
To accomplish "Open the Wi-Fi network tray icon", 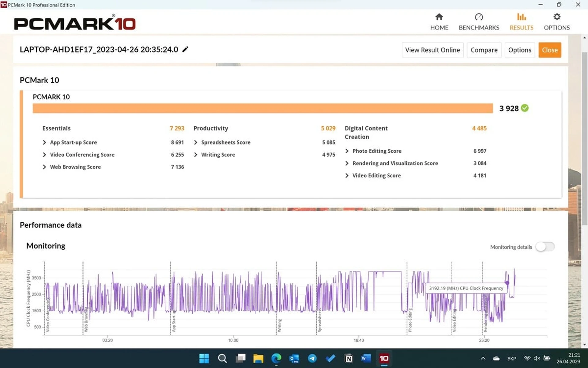I will (527, 358).
